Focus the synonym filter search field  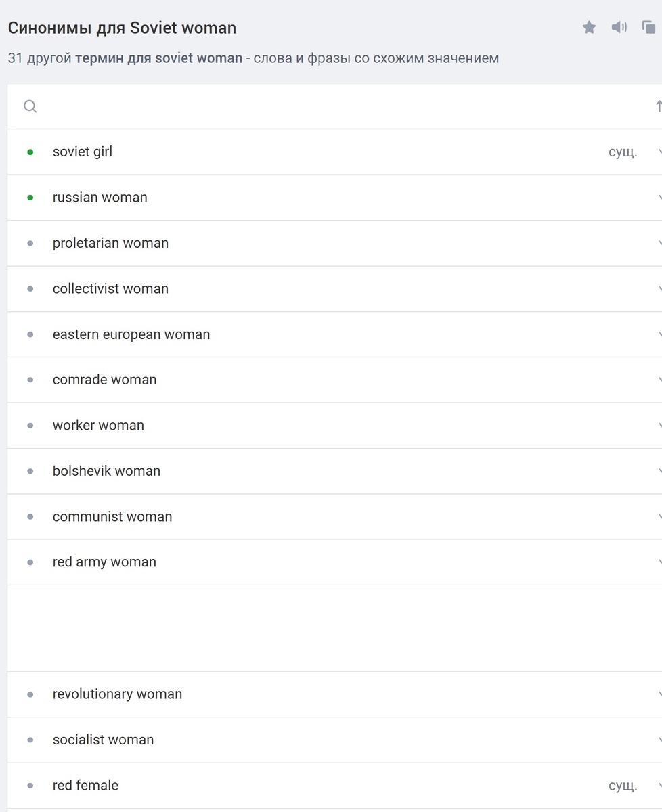[x=338, y=106]
